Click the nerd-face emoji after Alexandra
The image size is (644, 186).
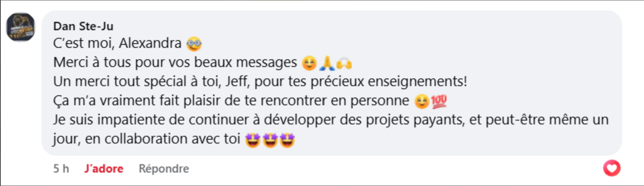point(194,44)
